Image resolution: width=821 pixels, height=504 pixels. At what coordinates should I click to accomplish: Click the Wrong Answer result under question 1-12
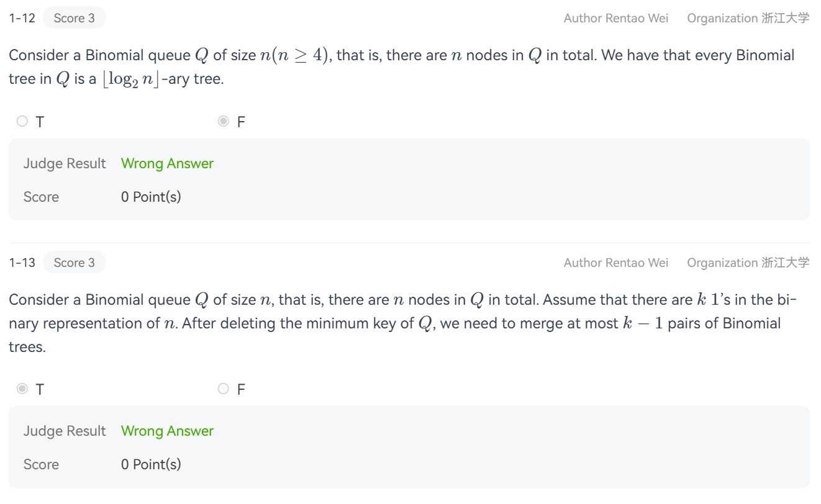[167, 163]
